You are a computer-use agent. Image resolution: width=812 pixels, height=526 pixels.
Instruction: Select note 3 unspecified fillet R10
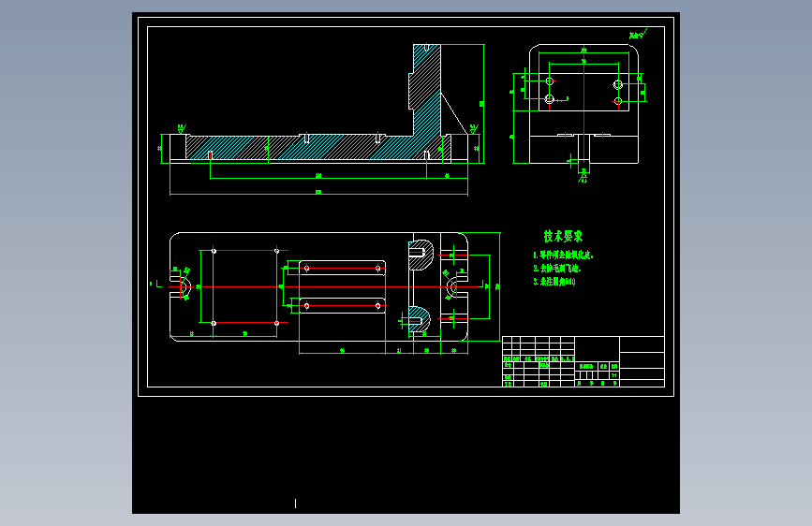(x=554, y=282)
